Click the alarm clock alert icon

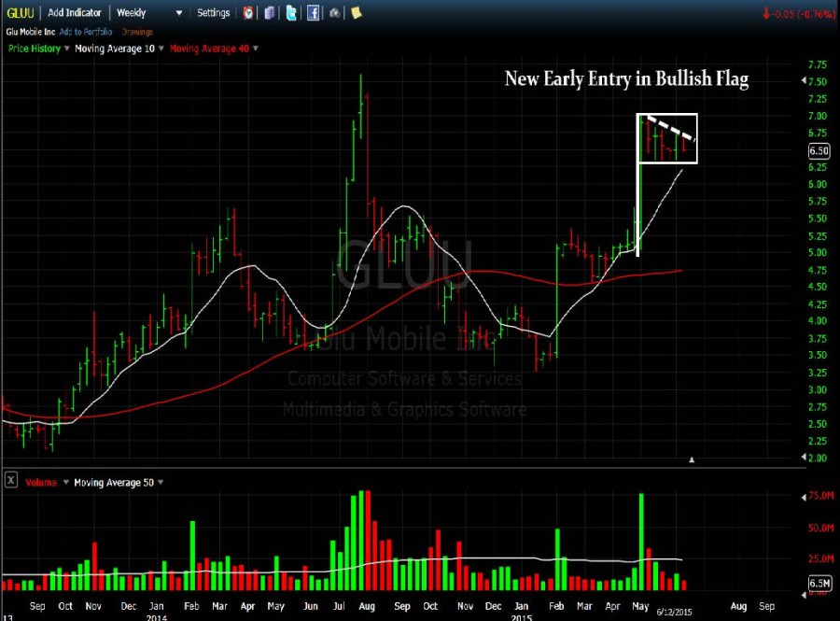248,13
